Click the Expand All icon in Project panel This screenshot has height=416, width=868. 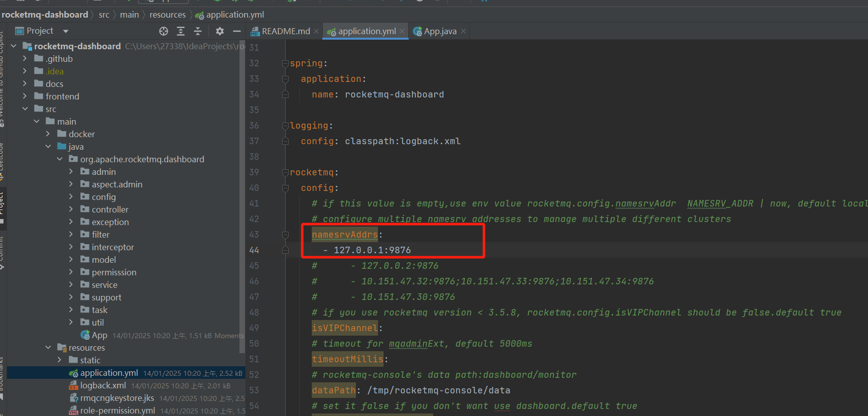pyautogui.click(x=181, y=31)
